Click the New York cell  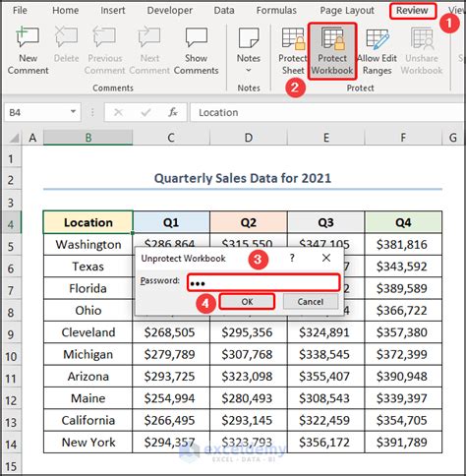(x=88, y=443)
